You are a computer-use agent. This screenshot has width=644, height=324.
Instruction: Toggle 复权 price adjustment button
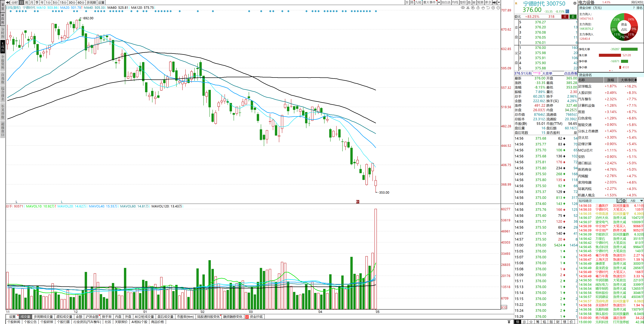(463, 3)
